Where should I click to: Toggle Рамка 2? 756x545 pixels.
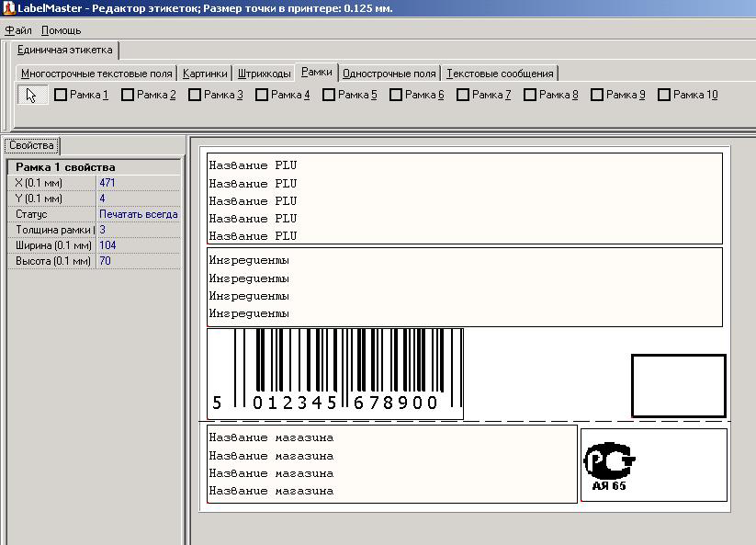pos(126,93)
